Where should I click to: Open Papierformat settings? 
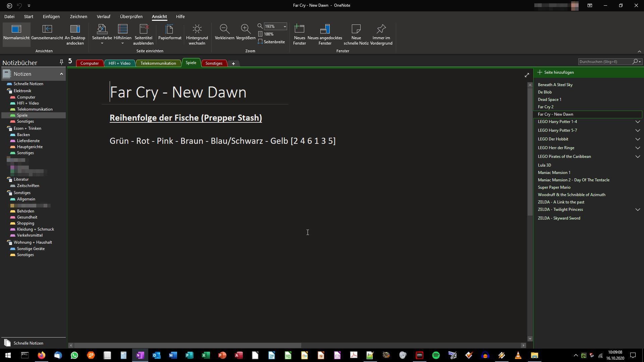(170, 32)
